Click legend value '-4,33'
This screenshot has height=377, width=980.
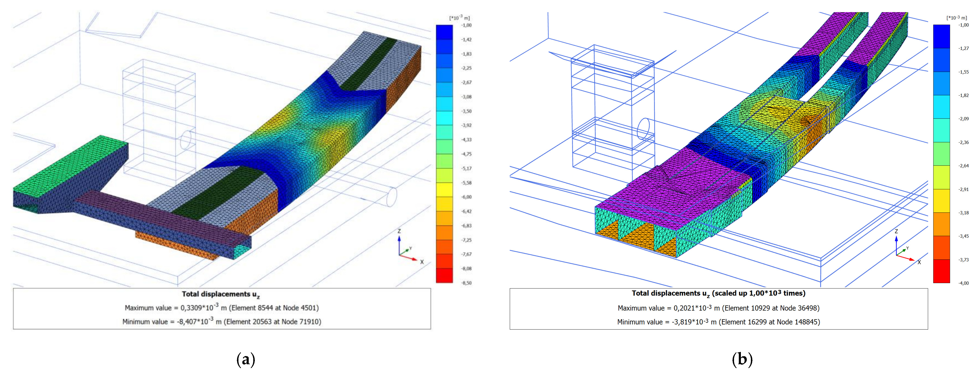point(466,140)
